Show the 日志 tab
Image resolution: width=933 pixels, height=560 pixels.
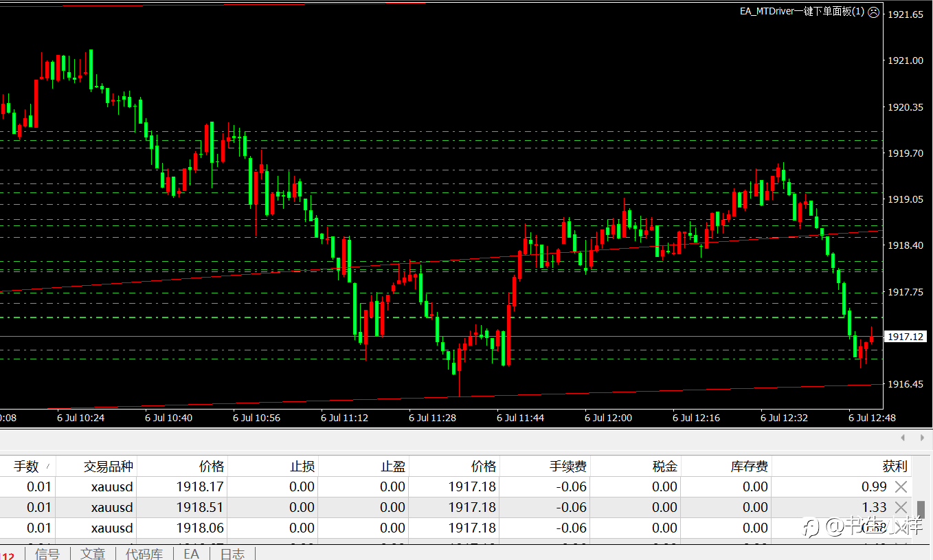[x=232, y=554]
